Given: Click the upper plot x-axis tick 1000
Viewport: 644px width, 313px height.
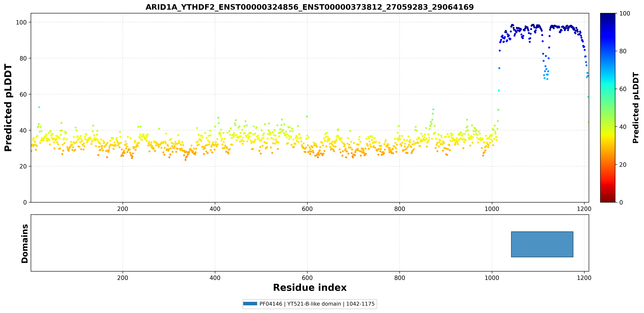Looking at the screenshot, I should [492, 209].
